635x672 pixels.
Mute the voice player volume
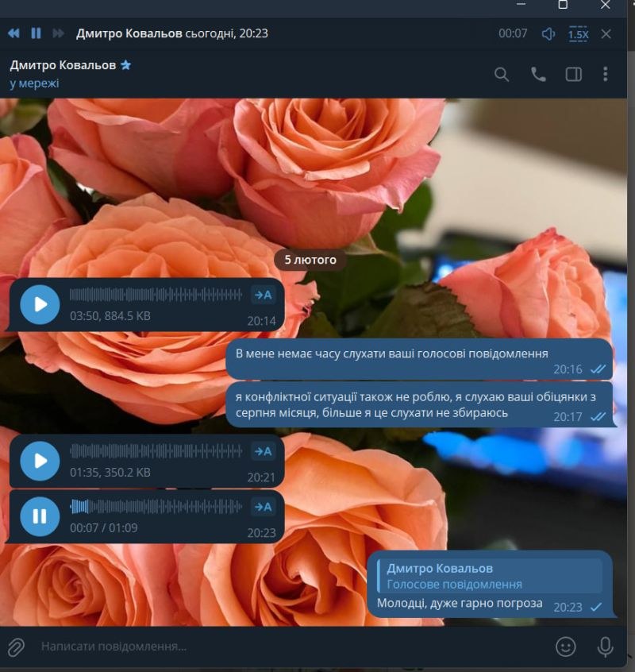pyautogui.click(x=548, y=34)
